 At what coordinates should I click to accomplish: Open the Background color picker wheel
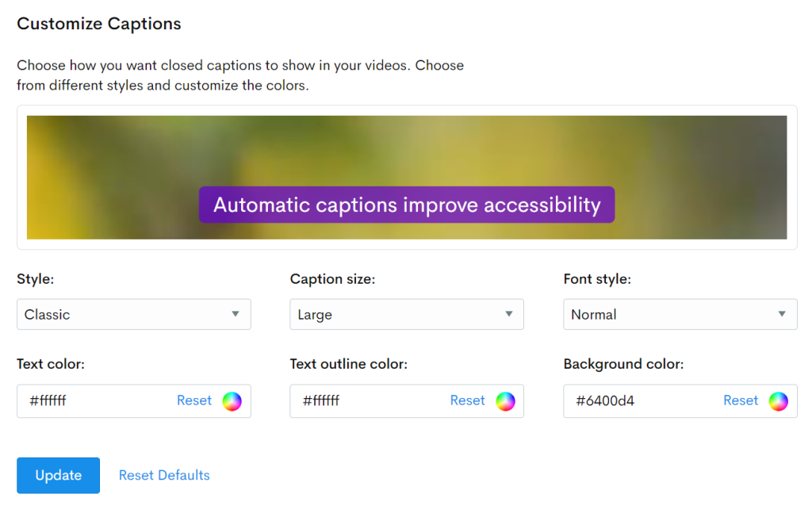778,401
